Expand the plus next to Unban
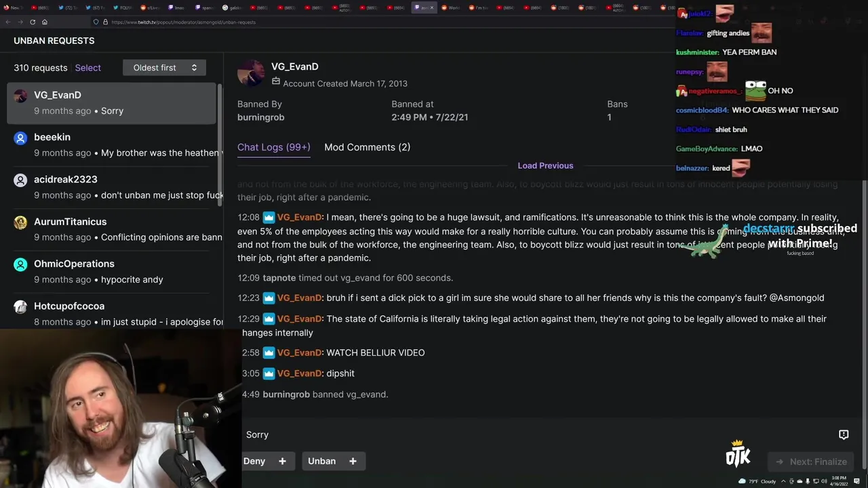Screen dimensions: 868x488 pos(353,461)
